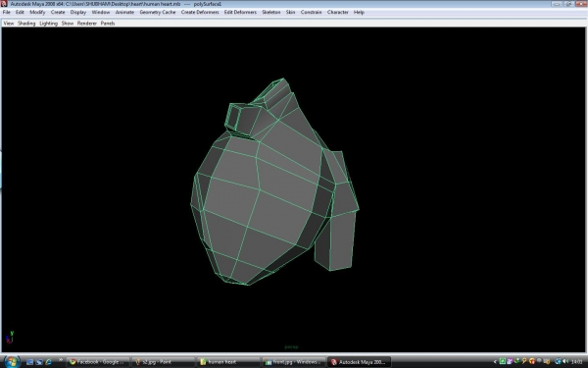The height and width of the screenshot is (368, 588).
Task: Open the Skeleton menu
Action: click(x=271, y=12)
